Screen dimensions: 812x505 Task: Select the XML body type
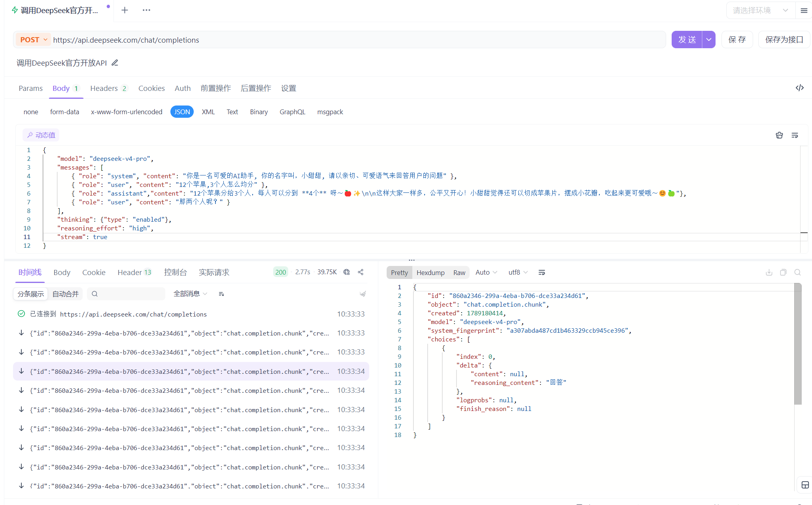pyautogui.click(x=208, y=112)
